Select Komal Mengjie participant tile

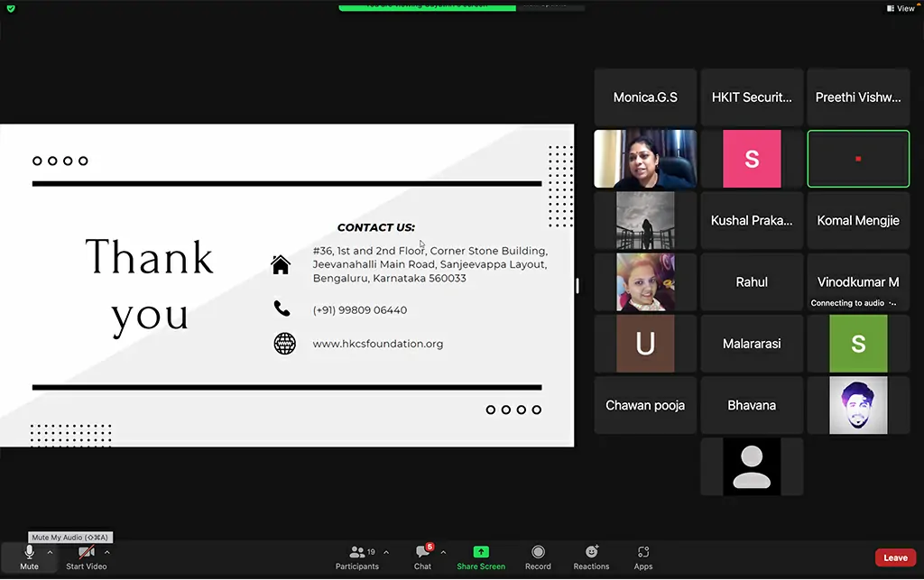pos(858,220)
